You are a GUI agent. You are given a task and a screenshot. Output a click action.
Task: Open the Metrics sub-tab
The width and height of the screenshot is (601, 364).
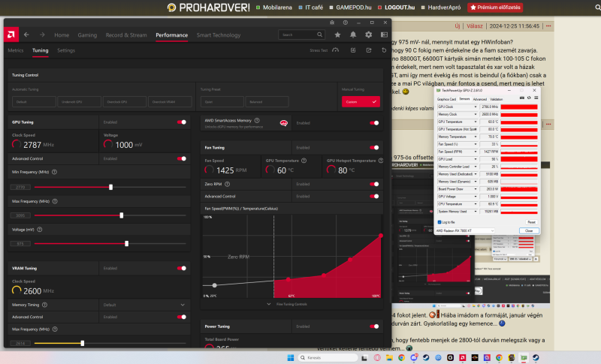coord(16,50)
